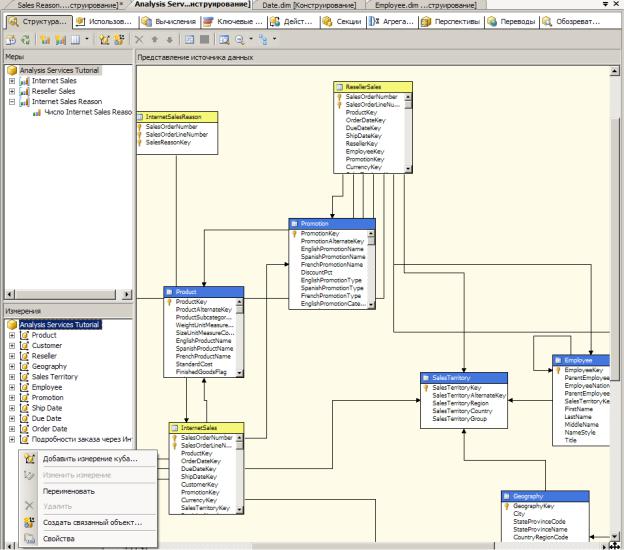Viewport: 624px width, 550px height.
Task: Open the active files dropdown at top right
Action: click(x=605, y=4)
